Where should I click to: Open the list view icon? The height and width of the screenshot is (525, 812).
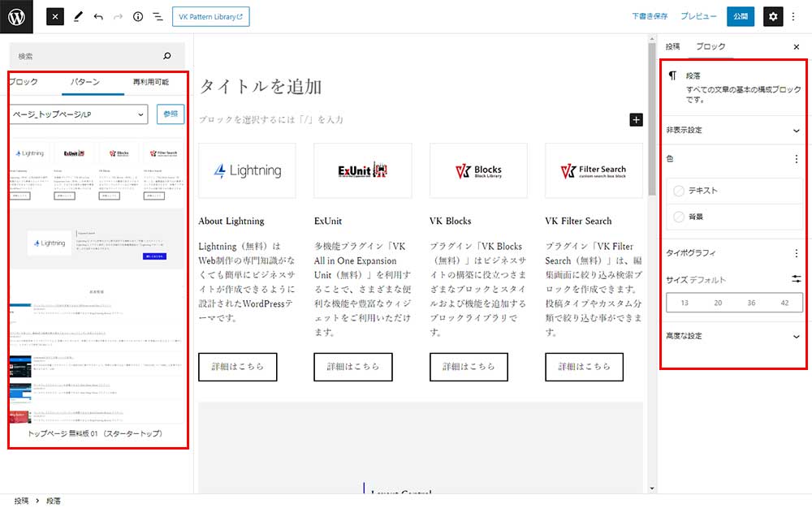tap(158, 16)
